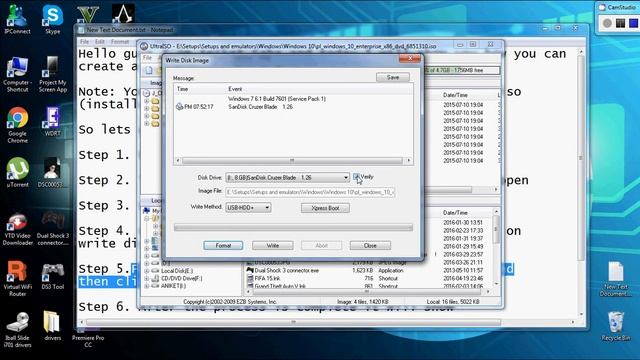Launch uTorrent from the desktop
640x360 pixels.
17,173
